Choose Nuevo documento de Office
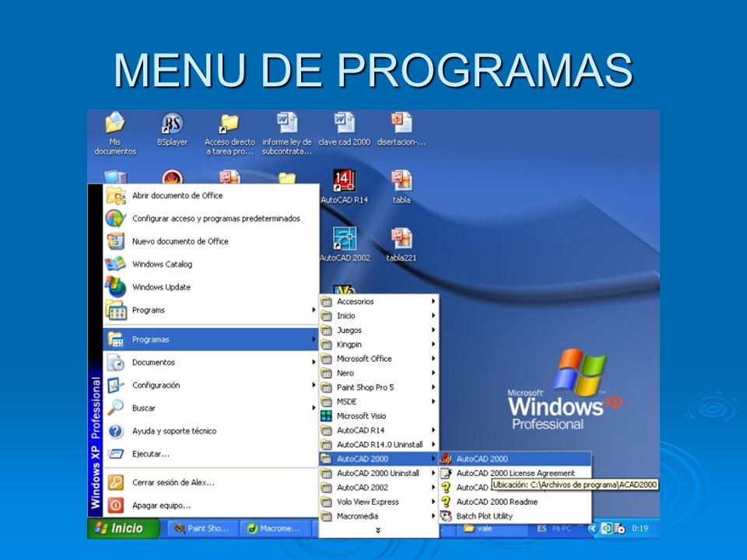Screen dimensions: 747x560 pos(211,241)
